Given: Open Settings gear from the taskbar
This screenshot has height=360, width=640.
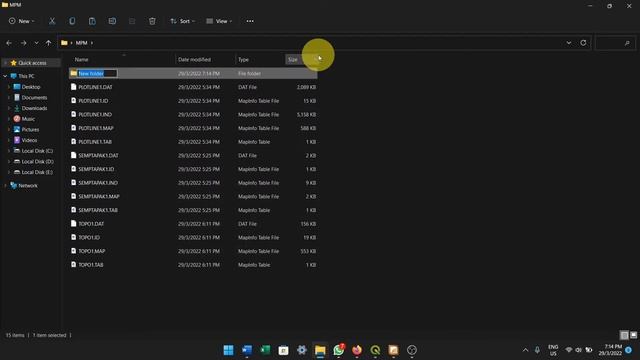Looking at the screenshot, I should [x=302, y=350].
